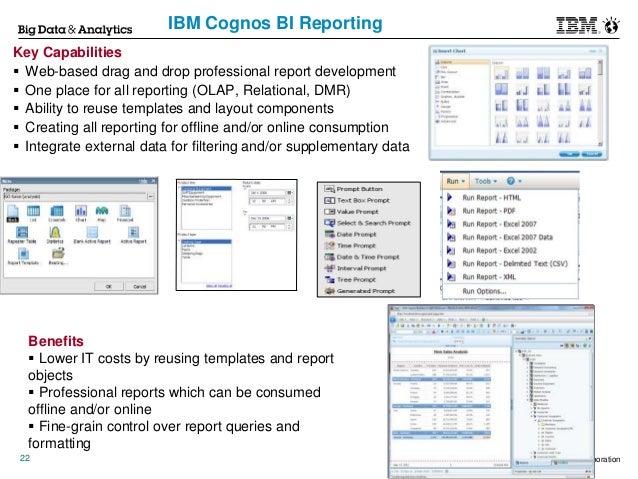Click OK button in Insert Chart dialog

click(x=569, y=154)
